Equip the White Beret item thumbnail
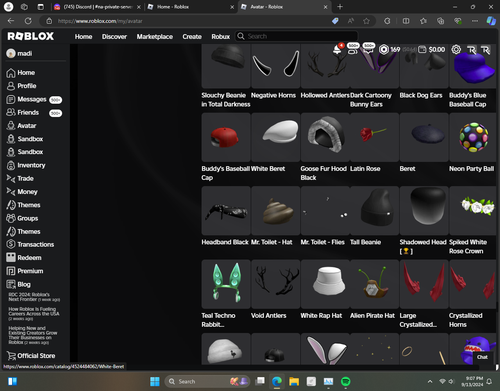This screenshot has width=500, height=391. click(x=276, y=137)
